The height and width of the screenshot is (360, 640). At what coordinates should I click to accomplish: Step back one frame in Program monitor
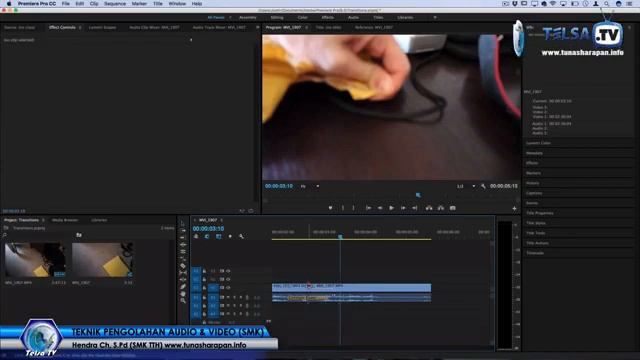[380, 208]
